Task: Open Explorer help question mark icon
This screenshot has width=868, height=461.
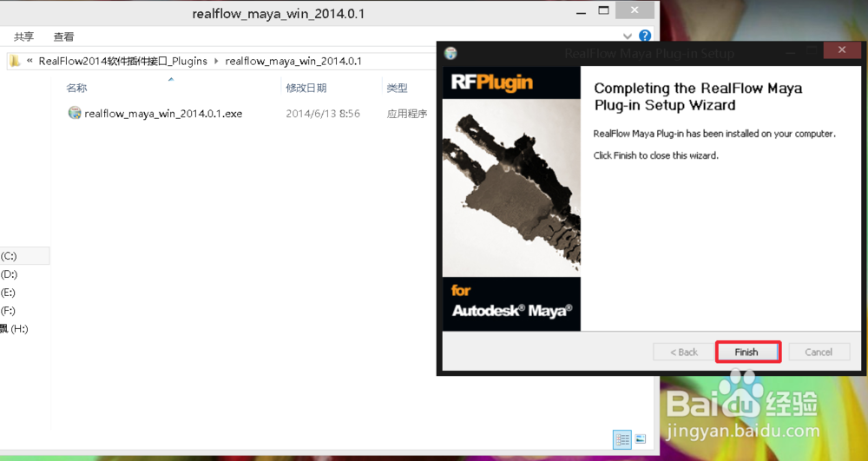Action: [x=644, y=36]
